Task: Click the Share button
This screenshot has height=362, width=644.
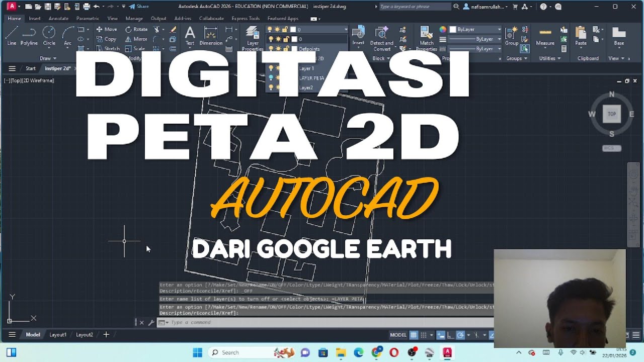Action: pos(138,7)
